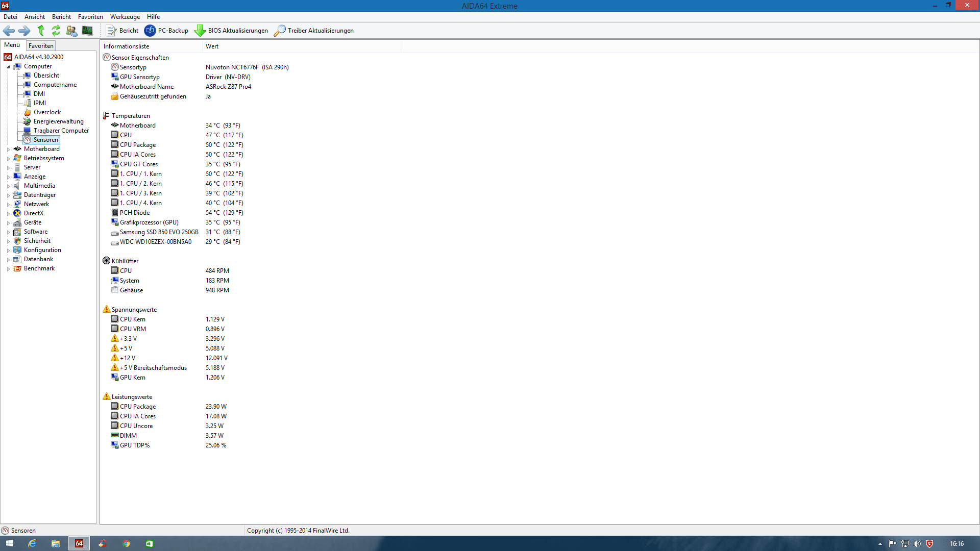Click the Wert column header

coord(302,46)
